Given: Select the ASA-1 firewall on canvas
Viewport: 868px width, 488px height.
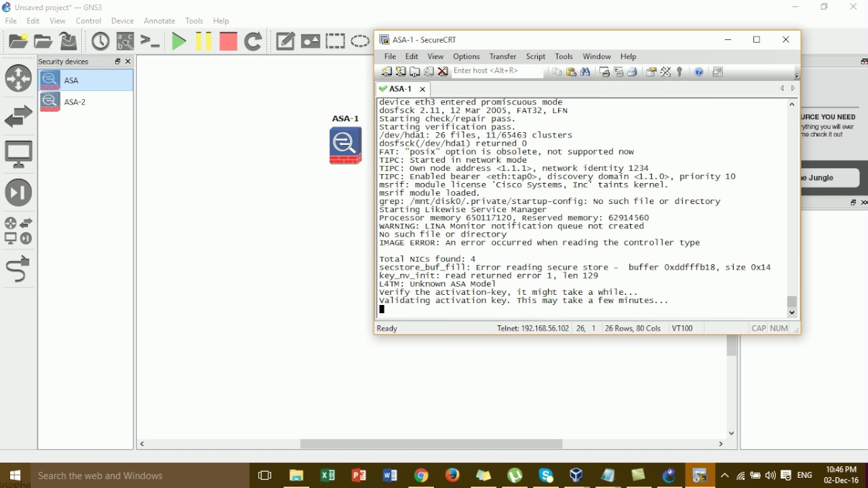Looking at the screenshot, I should (x=345, y=145).
